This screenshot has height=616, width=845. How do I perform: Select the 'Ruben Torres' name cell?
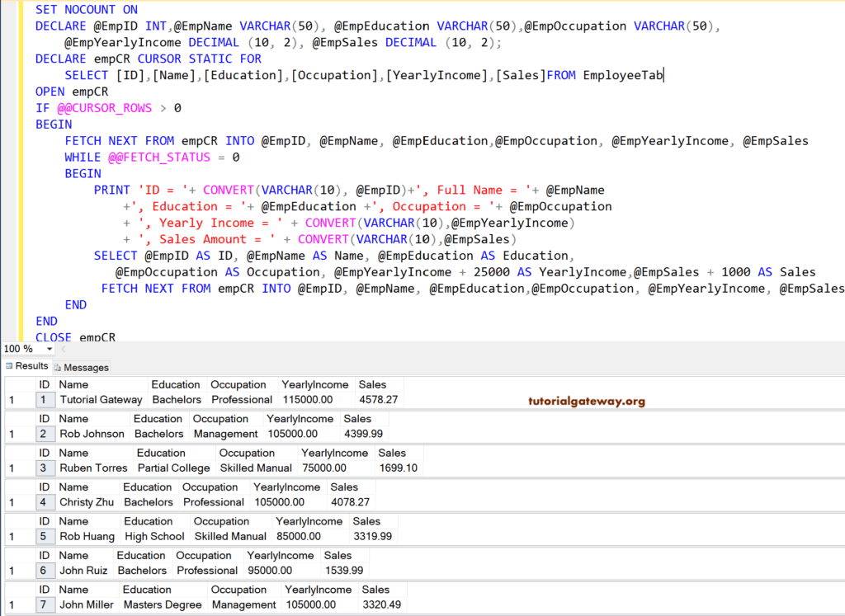(x=94, y=468)
